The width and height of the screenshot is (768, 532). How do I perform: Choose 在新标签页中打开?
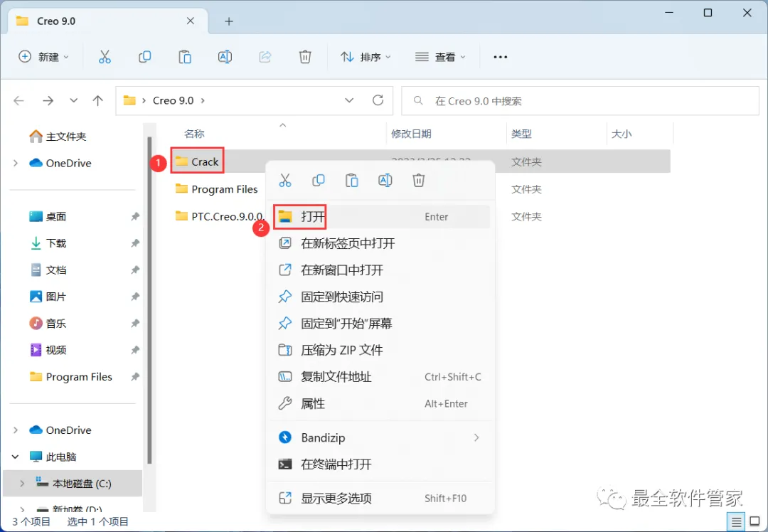click(380, 243)
